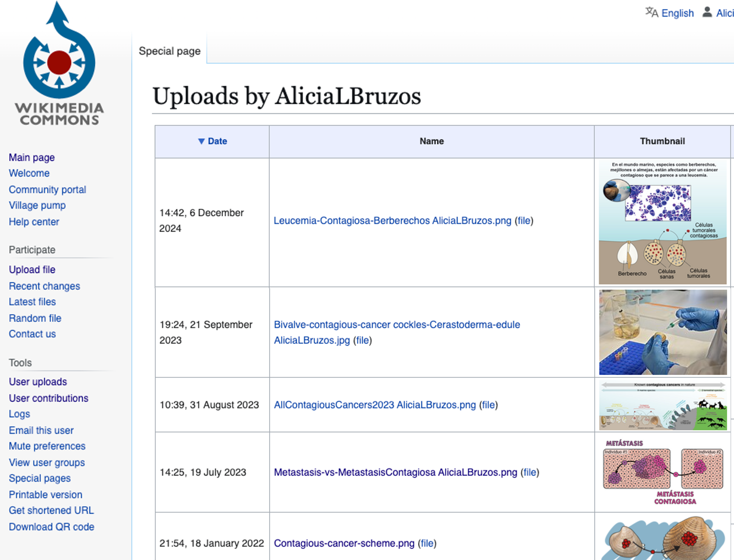Viewport: 734px width, 560px height.
Task: Open Mute preferences
Action: coord(47,446)
